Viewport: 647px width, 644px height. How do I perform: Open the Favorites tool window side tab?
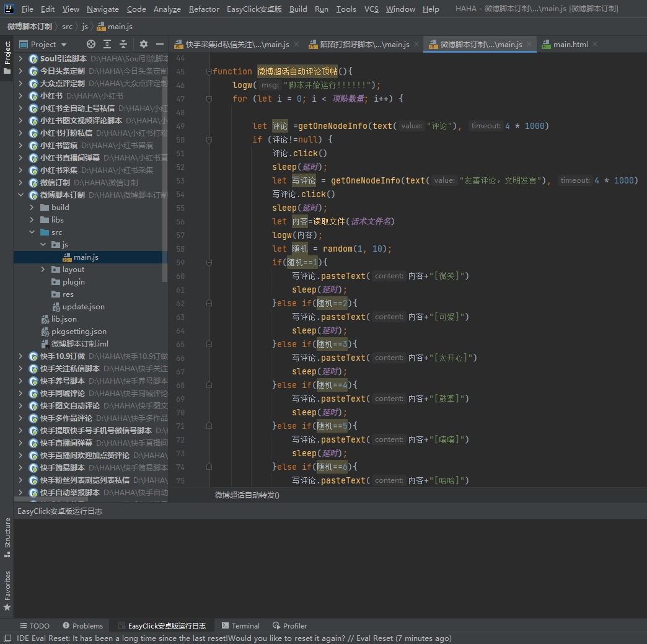pos(7,590)
